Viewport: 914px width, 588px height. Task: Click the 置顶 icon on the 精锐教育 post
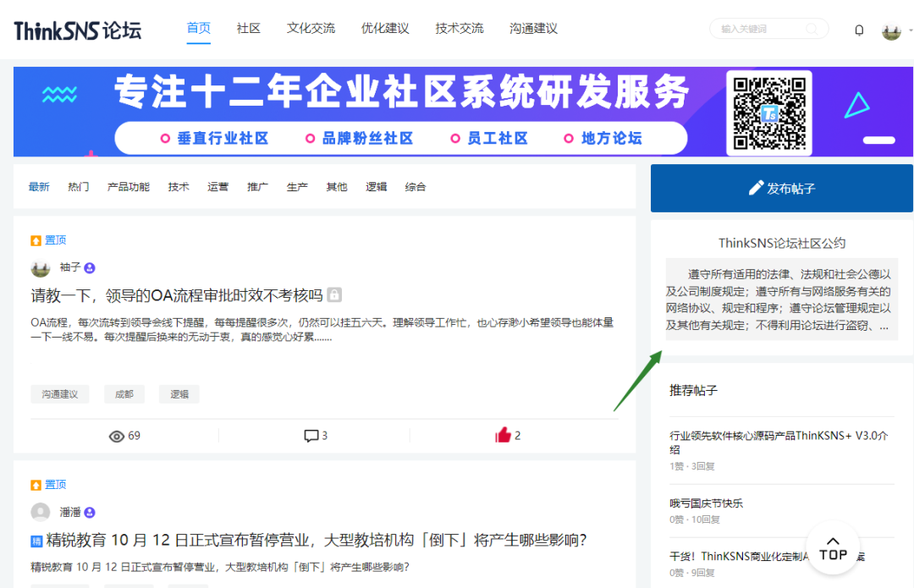[x=36, y=486]
